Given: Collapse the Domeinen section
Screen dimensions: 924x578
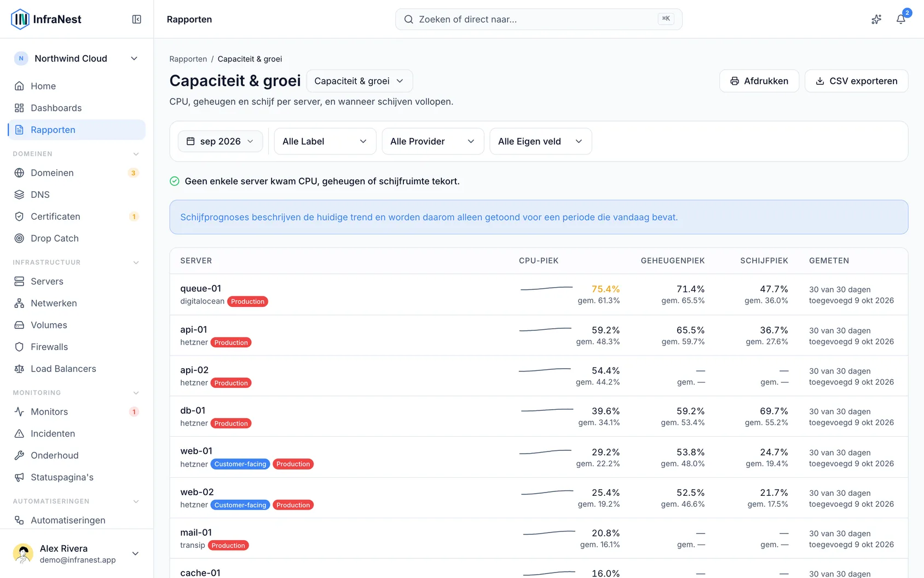Looking at the screenshot, I should [136, 154].
